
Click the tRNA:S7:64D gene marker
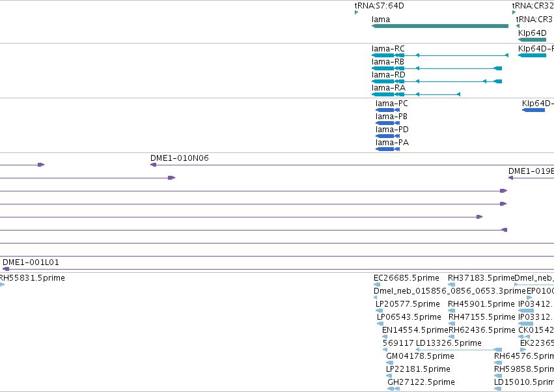pyautogui.click(x=356, y=13)
